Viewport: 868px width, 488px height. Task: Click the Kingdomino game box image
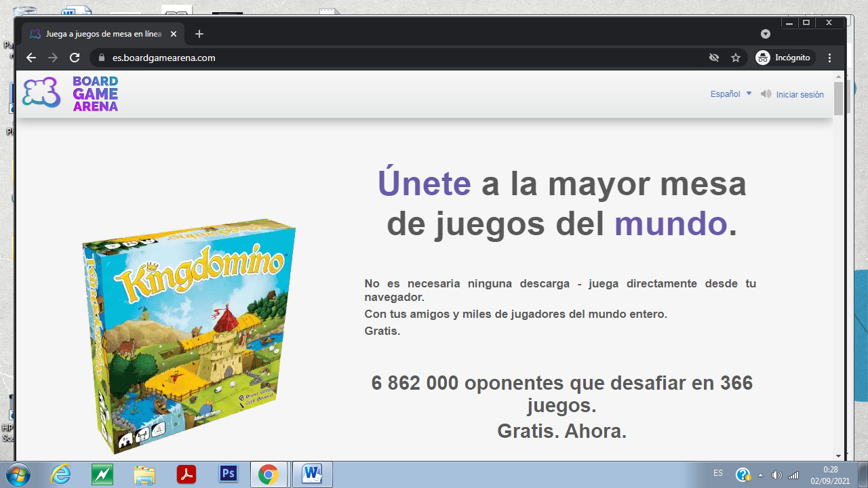click(x=189, y=337)
